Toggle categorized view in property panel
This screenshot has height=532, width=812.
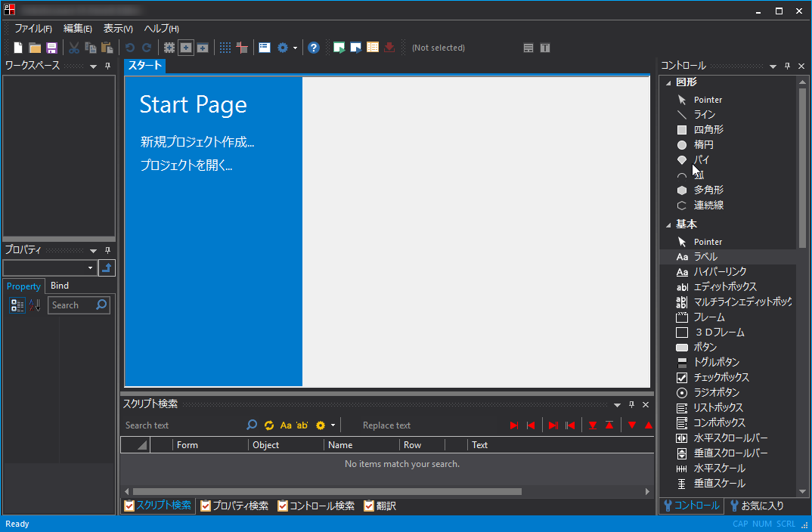17,305
